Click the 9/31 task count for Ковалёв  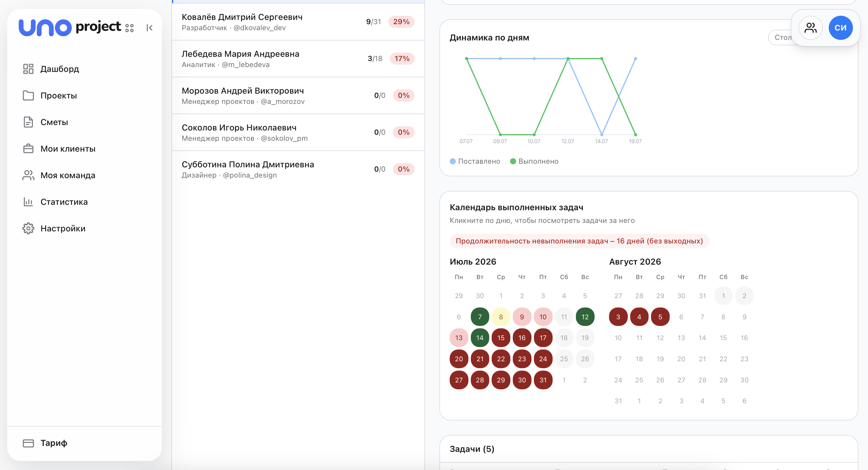click(x=373, y=21)
